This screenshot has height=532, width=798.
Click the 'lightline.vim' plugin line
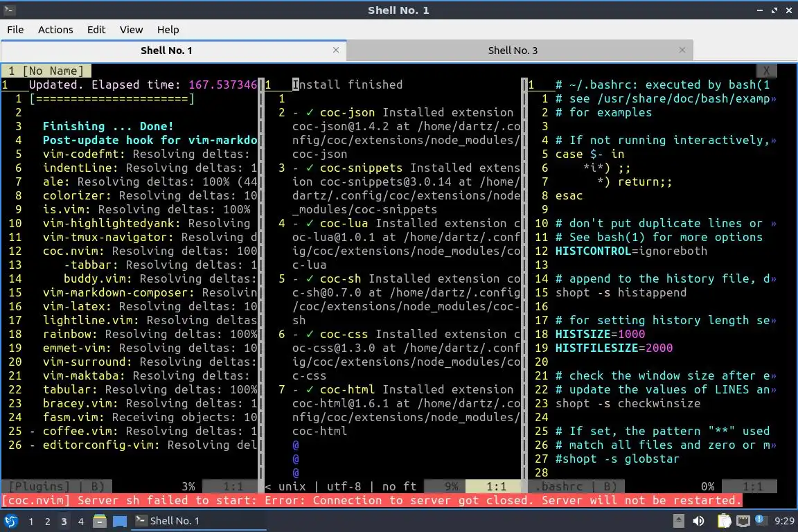coord(150,320)
